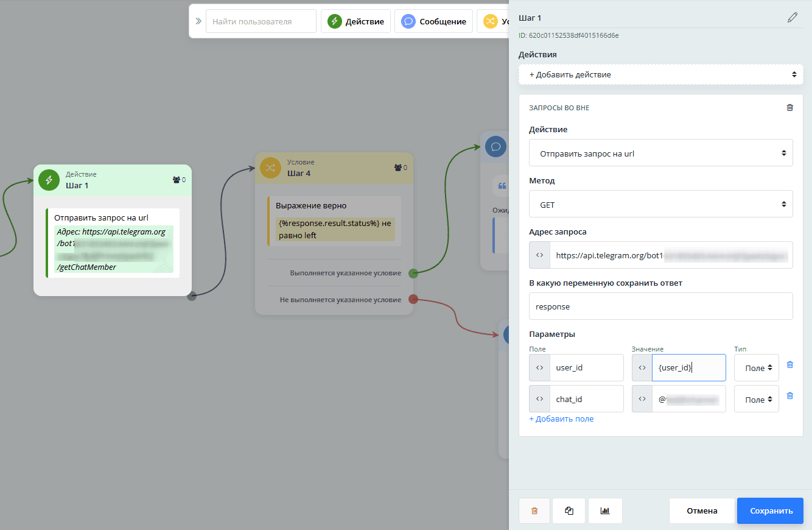Click trash icon for user_id parameter row
This screenshot has height=530, width=812.
coord(790,365)
